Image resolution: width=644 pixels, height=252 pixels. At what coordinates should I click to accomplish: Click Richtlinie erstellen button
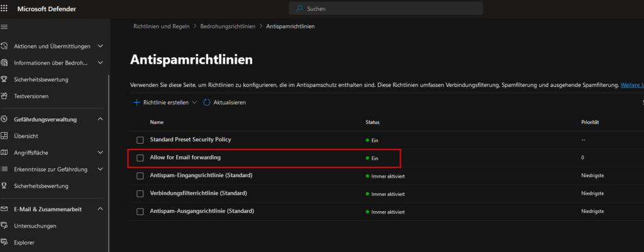tap(165, 103)
